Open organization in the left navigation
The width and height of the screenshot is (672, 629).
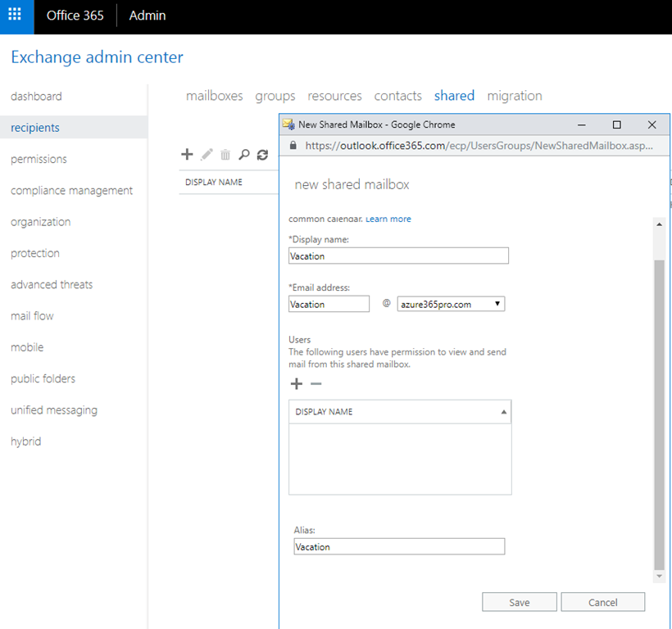(x=41, y=222)
